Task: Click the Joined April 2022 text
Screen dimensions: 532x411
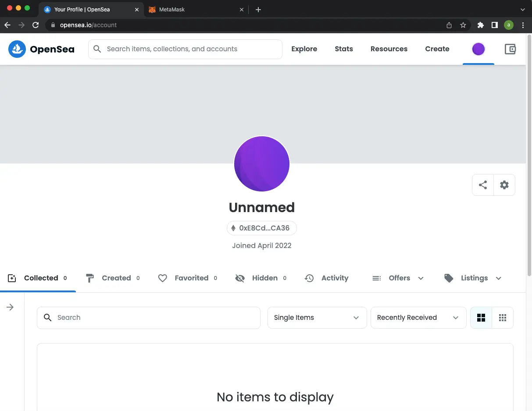Action: pos(262,246)
